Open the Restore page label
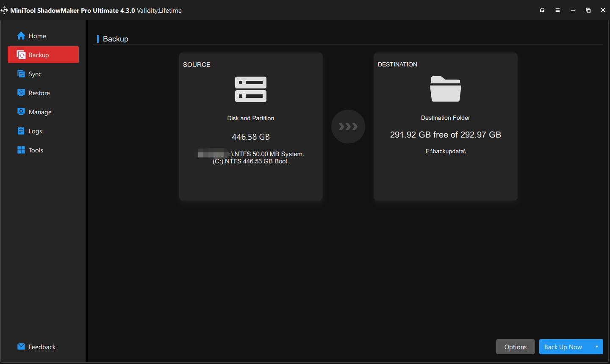Screen dimensions: 610x364 39,93
